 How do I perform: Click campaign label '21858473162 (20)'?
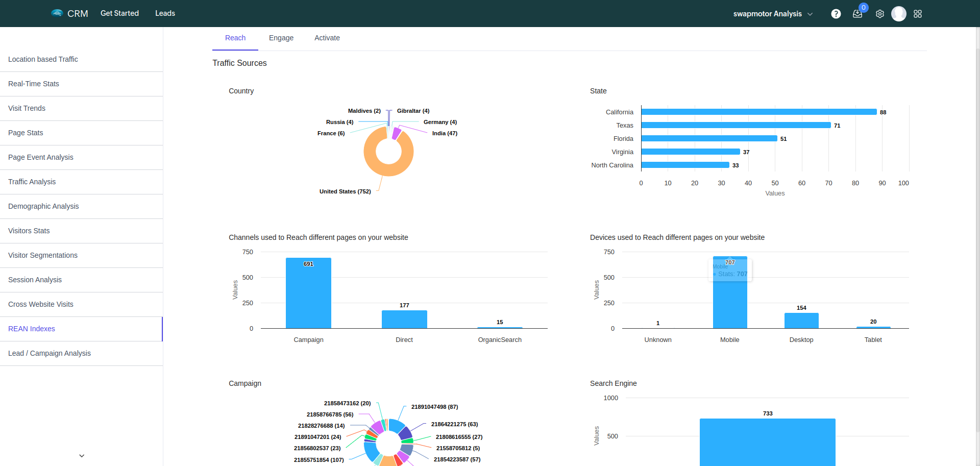pyautogui.click(x=347, y=403)
